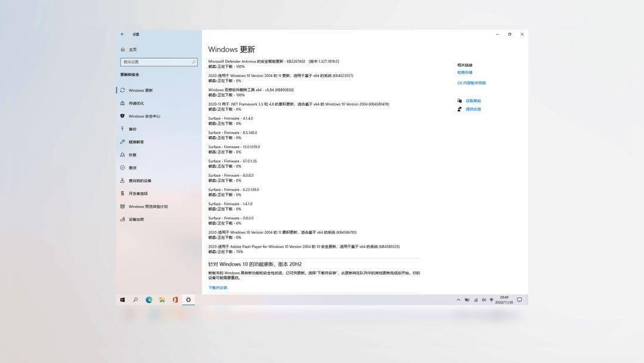Screen dimensions: 644x363
Task: Open the network icon in the tray
Action: [x=476, y=300]
